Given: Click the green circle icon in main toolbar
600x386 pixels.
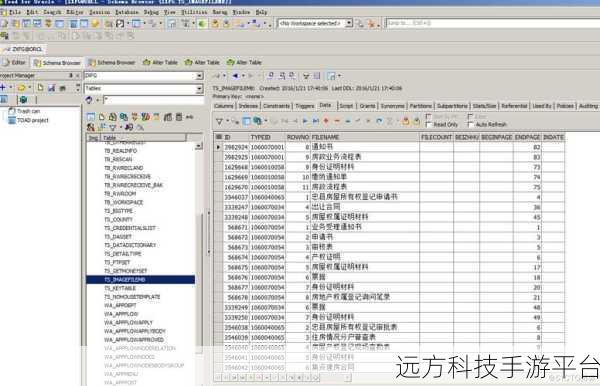Looking at the screenshot, I should pyautogui.click(x=202, y=24).
